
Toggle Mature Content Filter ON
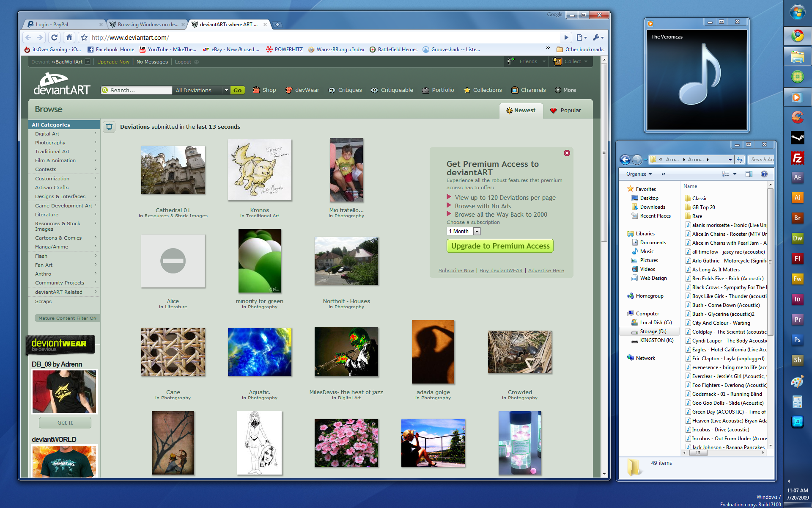[x=67, y=318]
